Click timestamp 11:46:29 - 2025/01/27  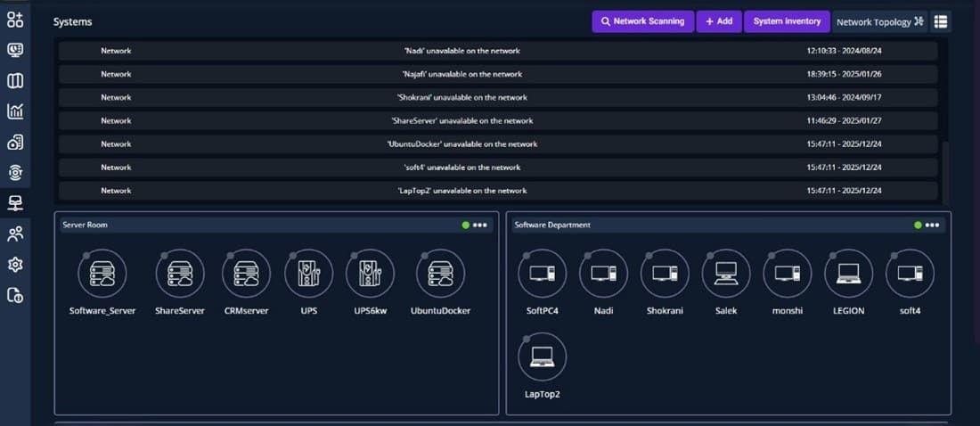click(845, 120)
